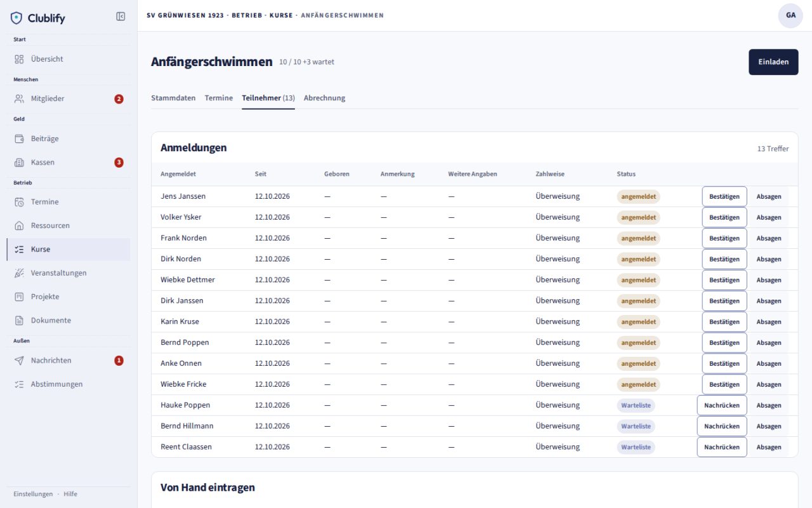Open the GA user avatar menu

(x=790, y=15)
